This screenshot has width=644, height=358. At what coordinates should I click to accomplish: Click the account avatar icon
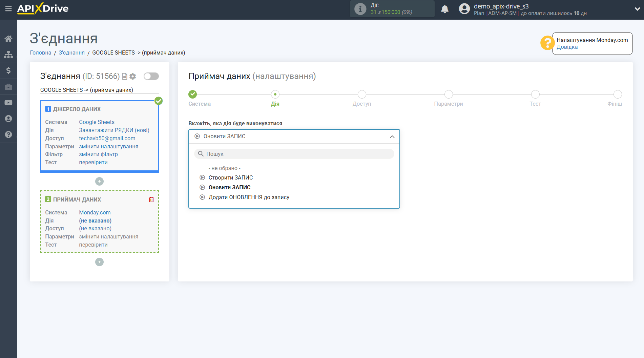[464, 9]
